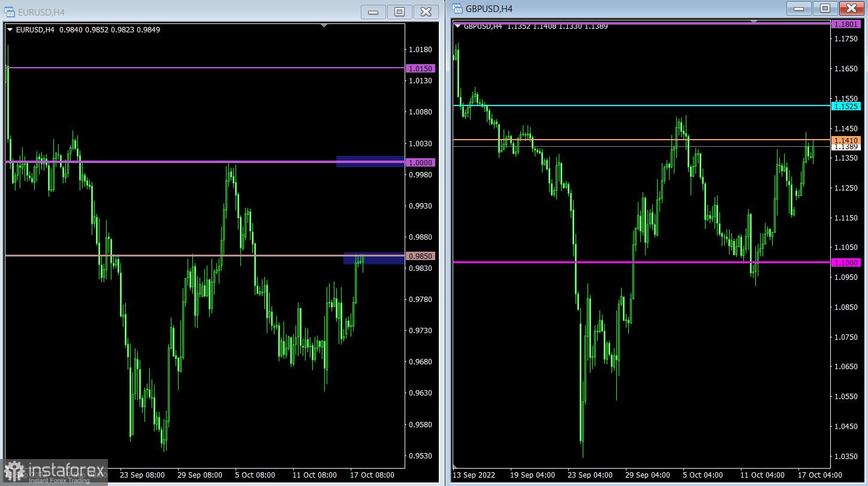Image resolution: width=868 pixels, height=486 pixels.
Task: Click the 1.1389 current price label
Action: (x=846, y=147)
